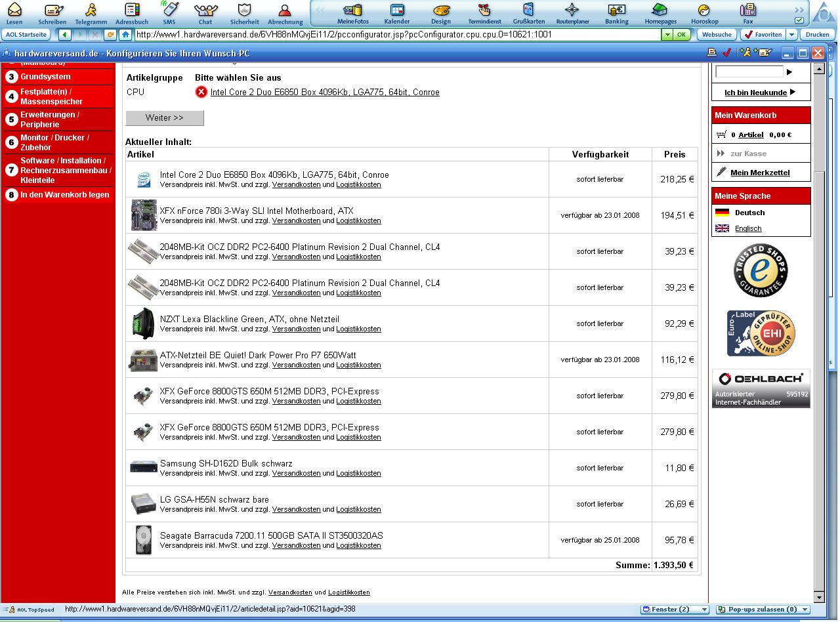The image size is (840, 622).
Task: Toggle the checkbox under toolbar scroll arrows
Action: click(x=799, y=20)
